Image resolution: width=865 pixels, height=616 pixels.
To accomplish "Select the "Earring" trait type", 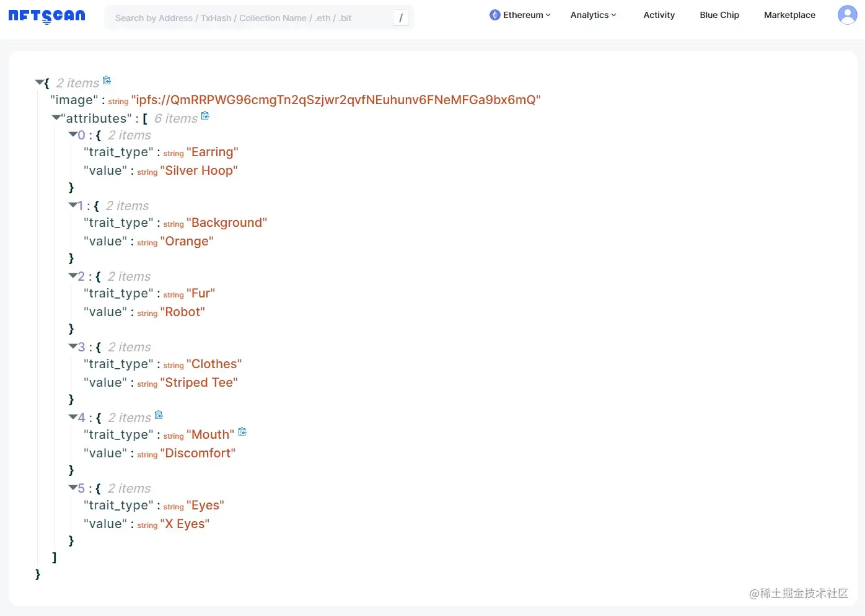I will pyautogui.click(x=212, y=152).
